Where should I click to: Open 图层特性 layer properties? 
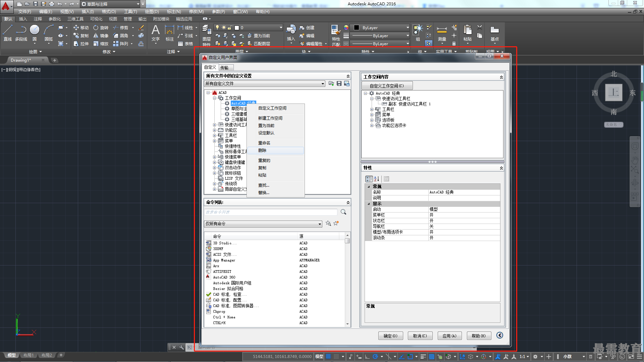click(207, 35)
